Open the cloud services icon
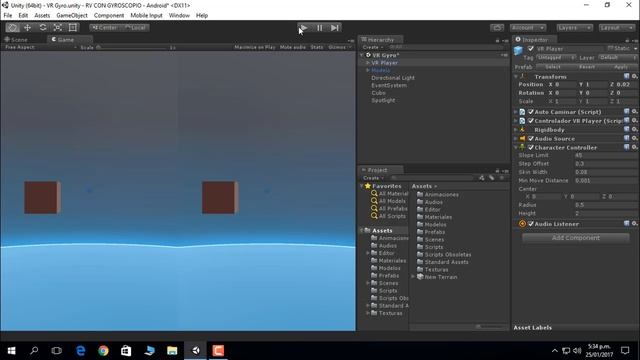This screenshot has height=360, width=640. (x=497, y=28)
